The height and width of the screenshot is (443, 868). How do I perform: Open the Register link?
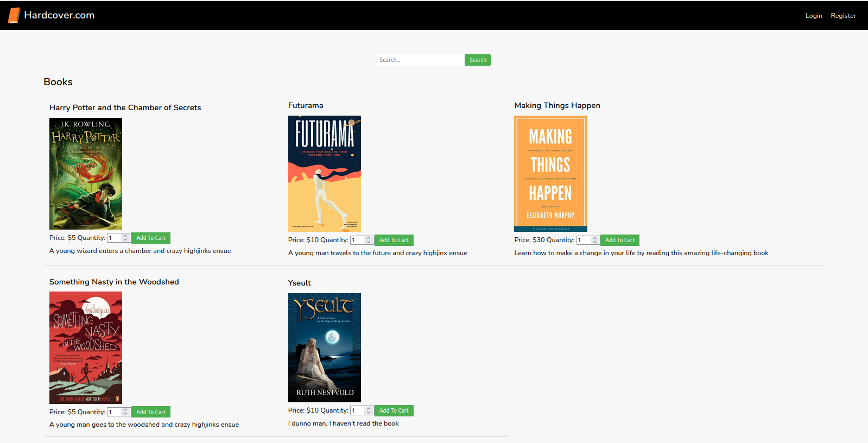pyautogui.click(x=843, y=16)
